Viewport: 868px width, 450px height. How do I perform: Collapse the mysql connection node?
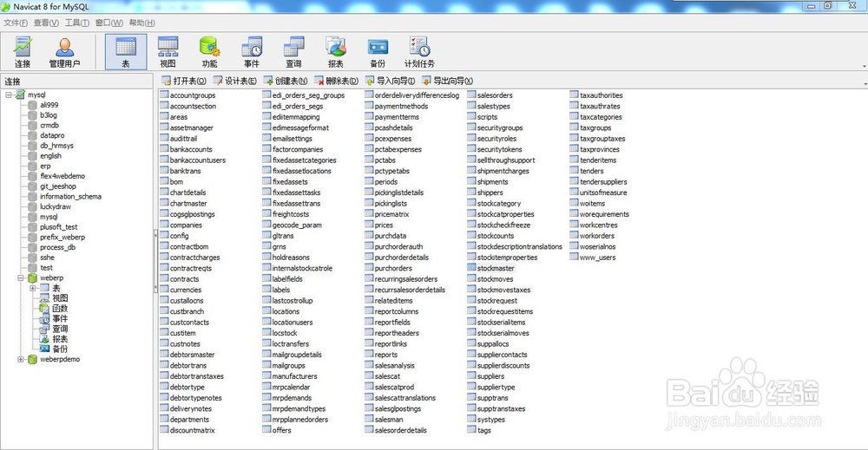pyautogui.click(x=9, y=95)
